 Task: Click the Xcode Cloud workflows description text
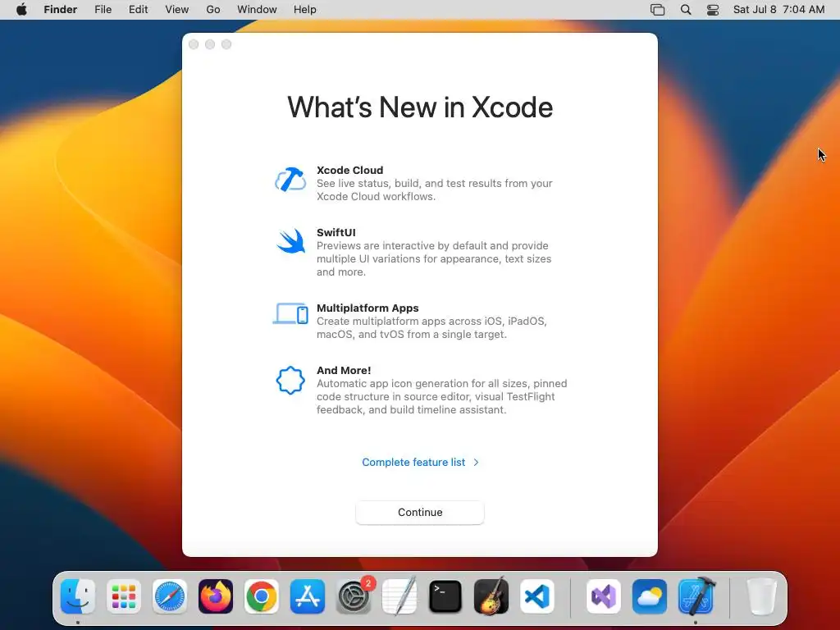click(435, 190)
